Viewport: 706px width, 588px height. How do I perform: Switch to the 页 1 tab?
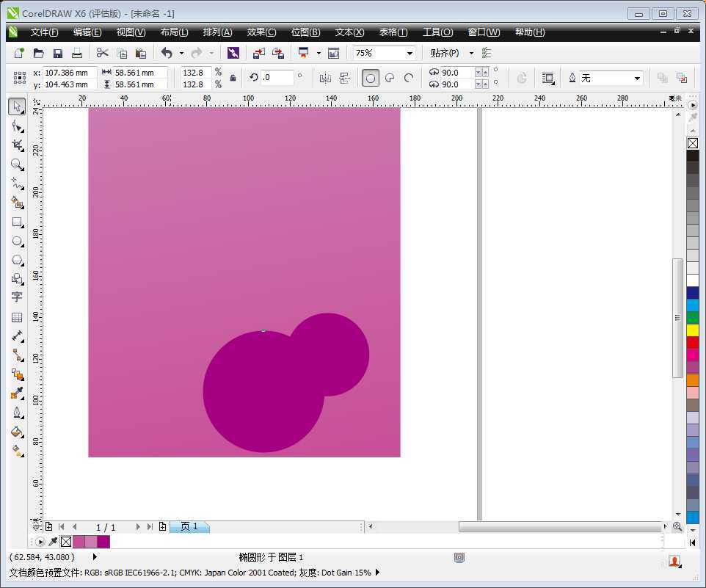(x=189, y=526)
